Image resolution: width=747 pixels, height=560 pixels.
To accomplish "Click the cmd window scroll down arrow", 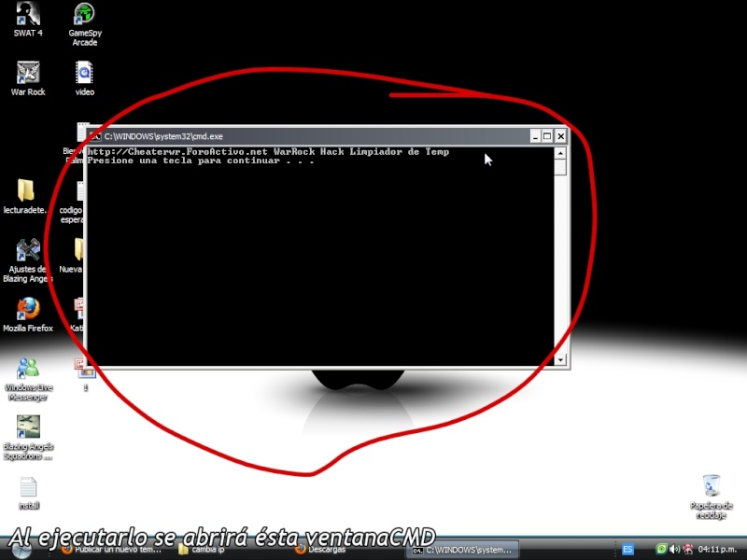I will coord(560,360).
